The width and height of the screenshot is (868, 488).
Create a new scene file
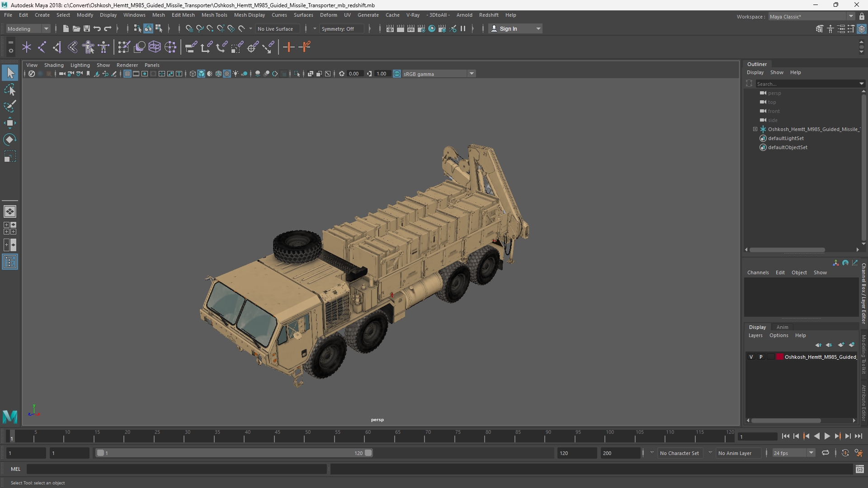pyautogui.click(x=66, y=28)
